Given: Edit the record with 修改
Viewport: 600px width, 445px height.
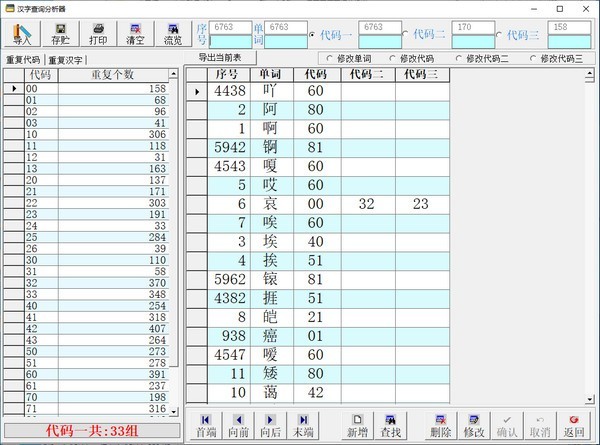Looking at the screenshot, I should coord(474,426).
